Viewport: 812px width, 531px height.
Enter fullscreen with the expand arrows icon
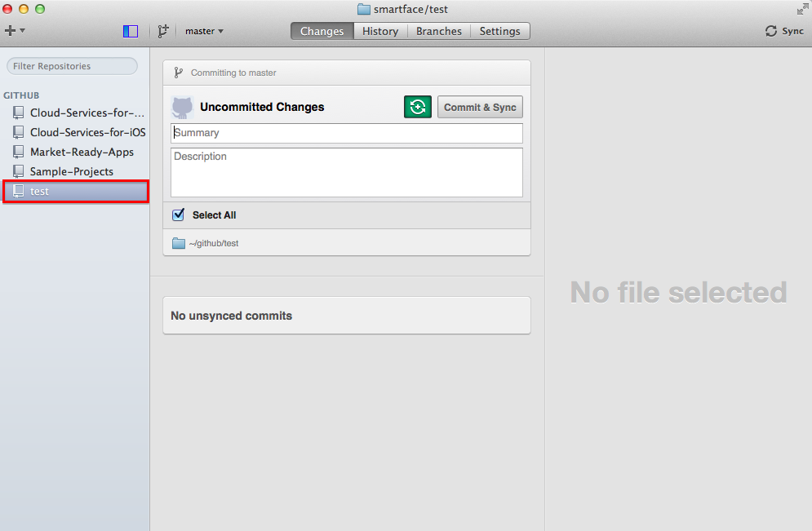tap(803, 9)
